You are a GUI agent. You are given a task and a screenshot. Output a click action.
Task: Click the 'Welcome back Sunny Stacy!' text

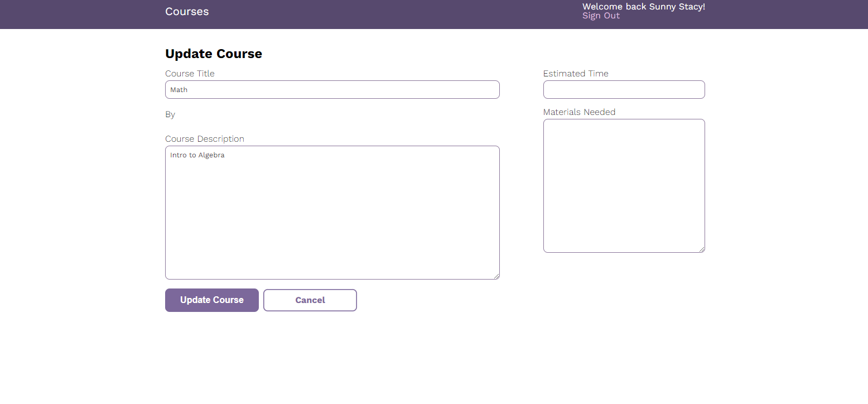[644, 7]
